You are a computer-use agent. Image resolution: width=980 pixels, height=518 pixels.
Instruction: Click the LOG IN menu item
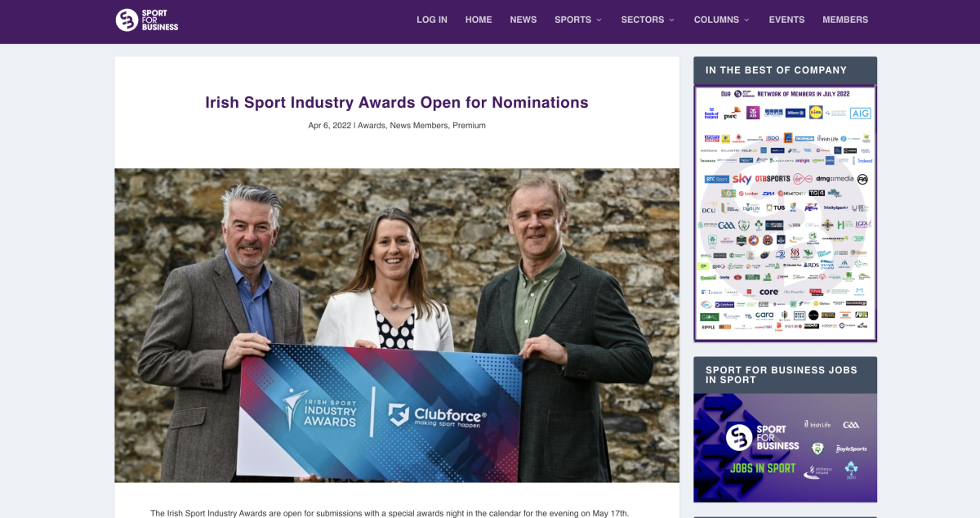tap(432, 20)
